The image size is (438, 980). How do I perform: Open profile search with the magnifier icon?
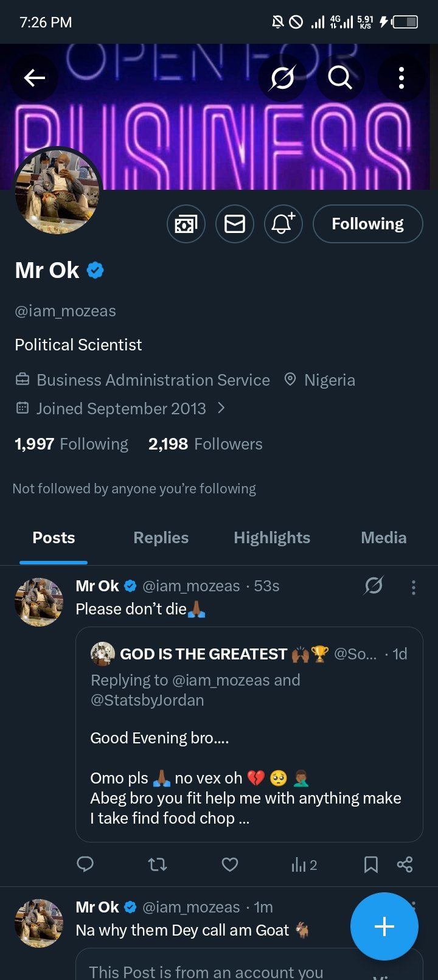[339, 78]
